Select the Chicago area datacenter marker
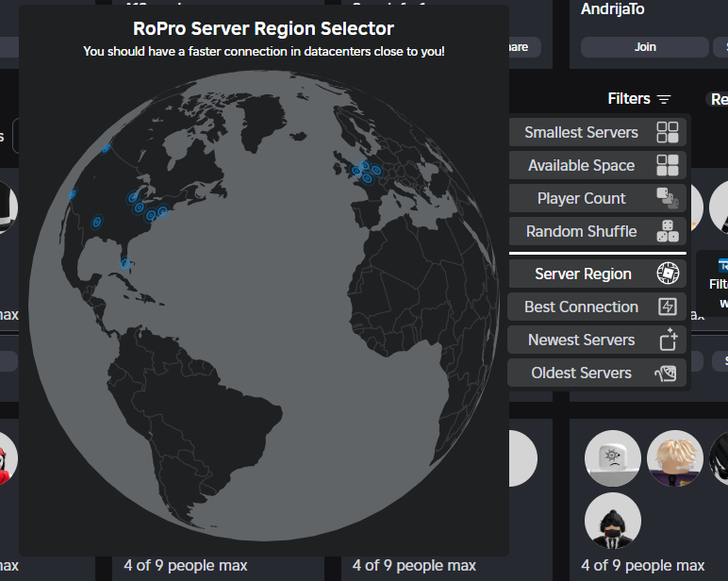 tap(134, 197)
